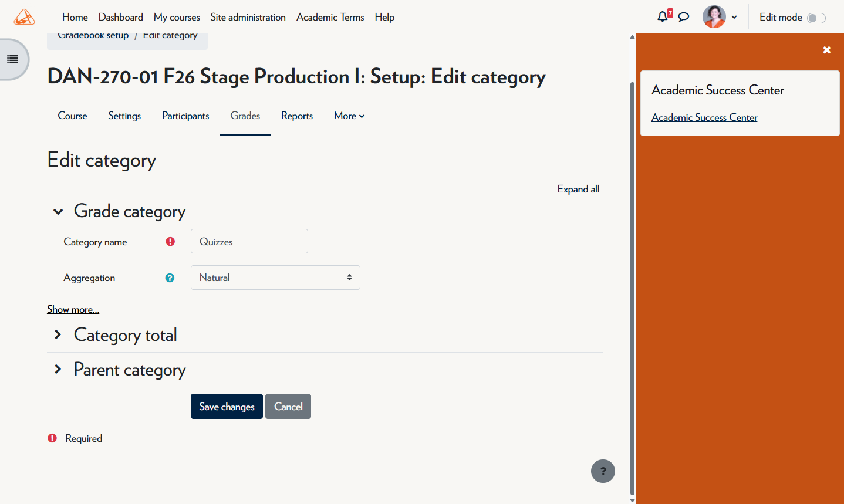This screenshot has width=844, height=504.
Task: Open the user menu dropdown arrow
Action: click(734, 17)
